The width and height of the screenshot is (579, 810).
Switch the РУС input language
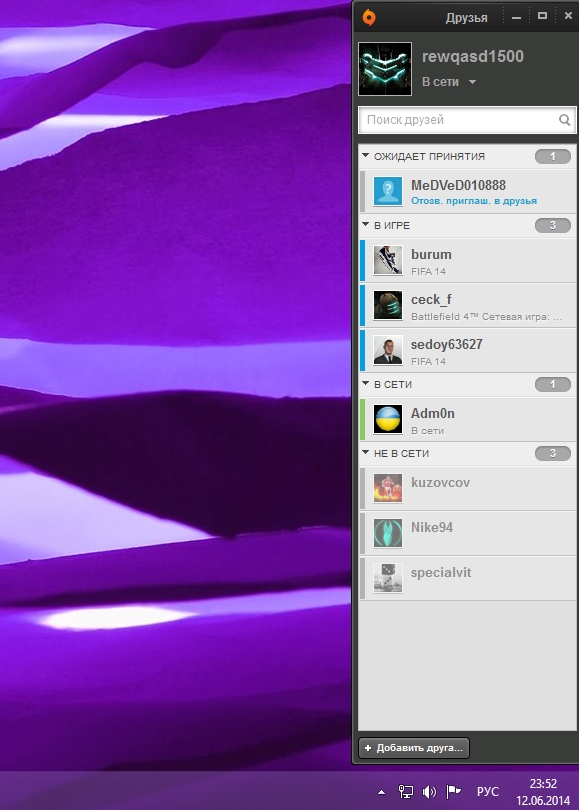tap(488, 791)
